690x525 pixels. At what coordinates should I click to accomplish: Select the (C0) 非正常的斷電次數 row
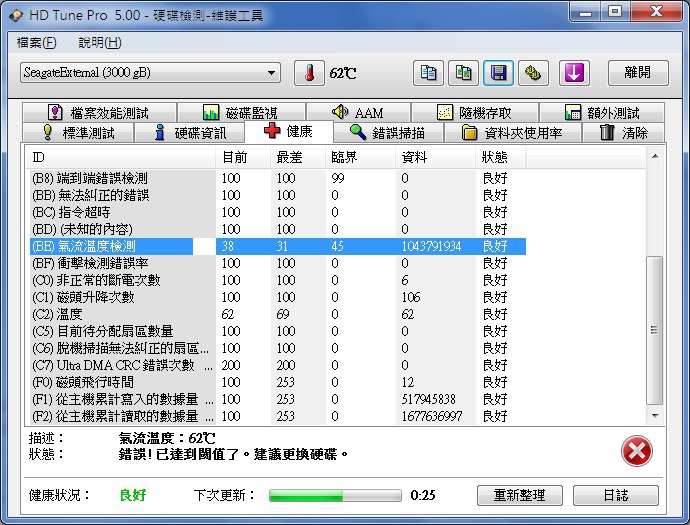[276, 280]
